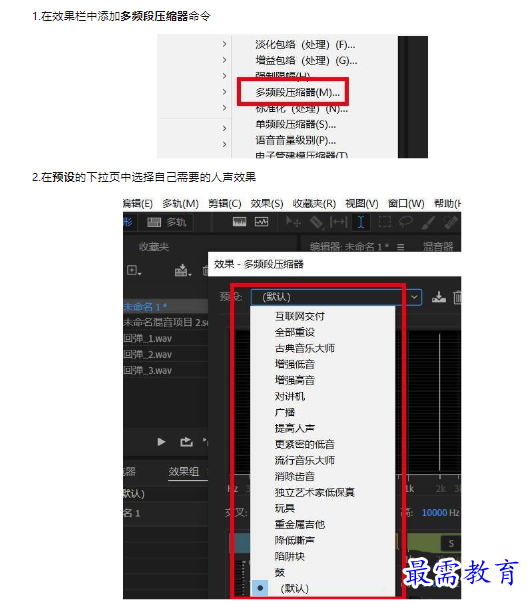Select the Marquee Selection tool

click(384, 222)
